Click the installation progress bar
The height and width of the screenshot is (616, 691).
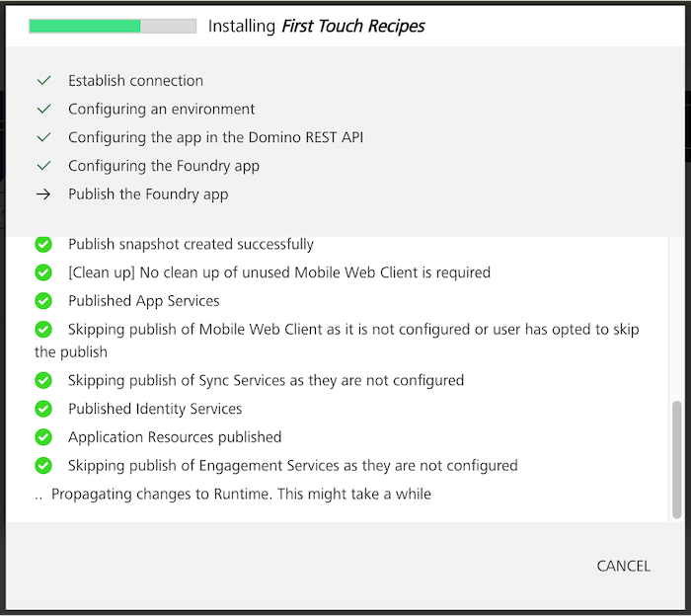113,26
